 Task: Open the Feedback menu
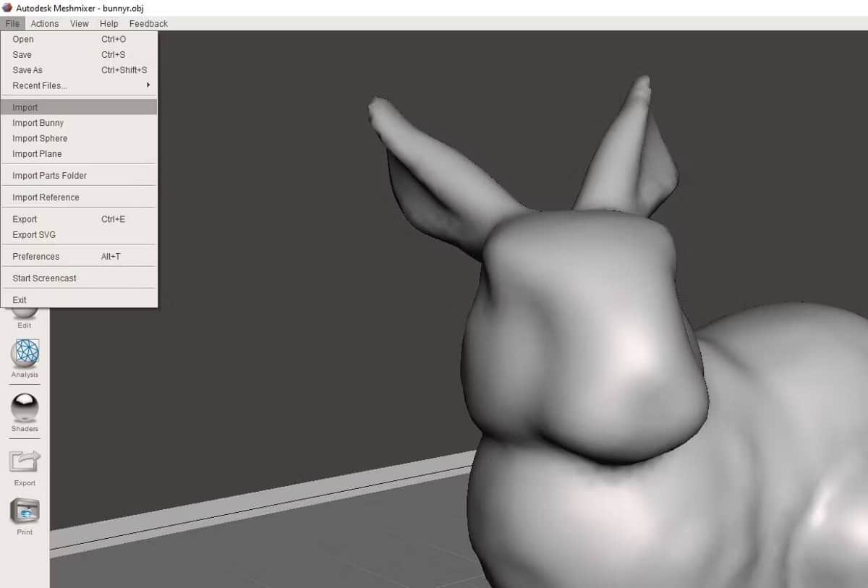click(148, 24)
